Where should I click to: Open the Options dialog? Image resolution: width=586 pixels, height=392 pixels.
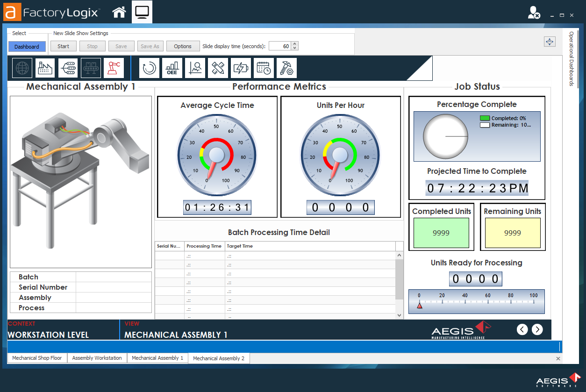point(183,46)
